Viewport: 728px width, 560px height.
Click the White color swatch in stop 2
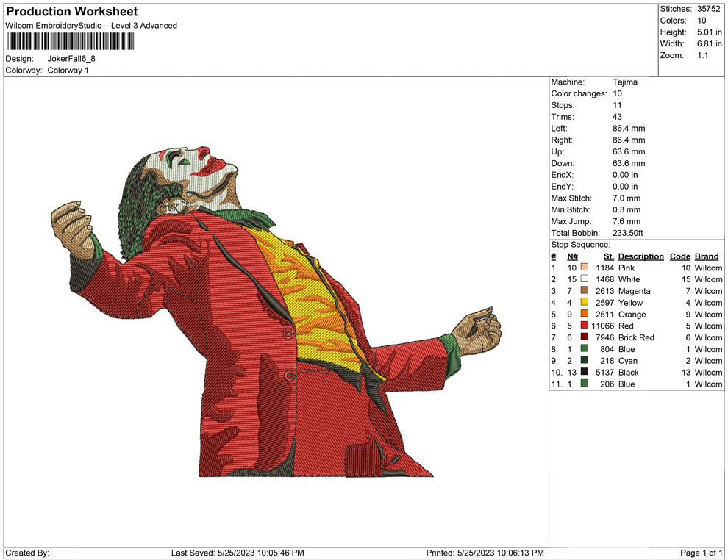585,279
